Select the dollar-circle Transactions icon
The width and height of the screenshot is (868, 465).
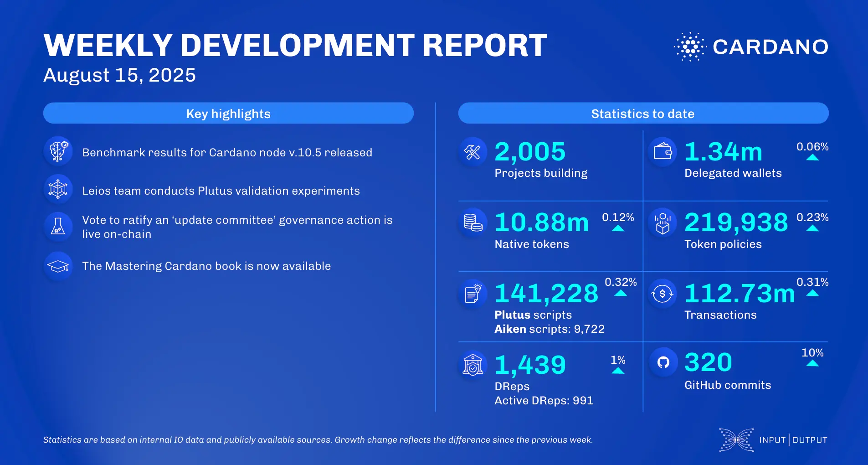[x=663, y=294]
